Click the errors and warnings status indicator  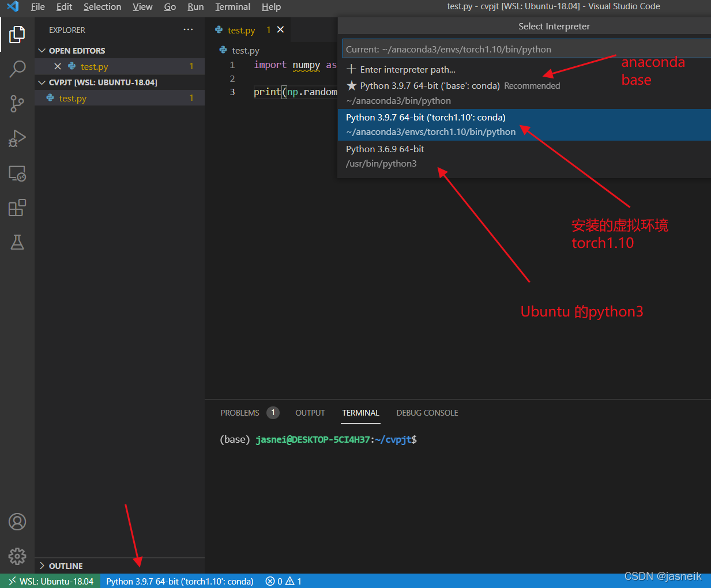283,581
